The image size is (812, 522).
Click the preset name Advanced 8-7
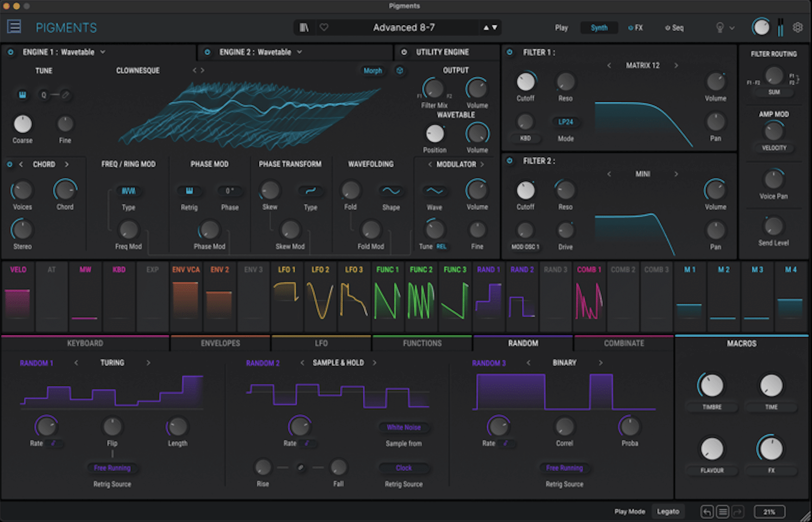(404, 27)
